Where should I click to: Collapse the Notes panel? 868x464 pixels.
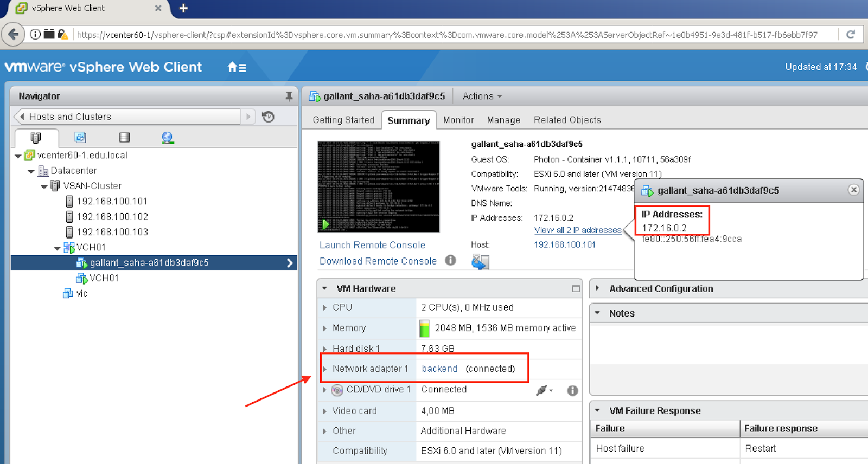tap(597, 313)
